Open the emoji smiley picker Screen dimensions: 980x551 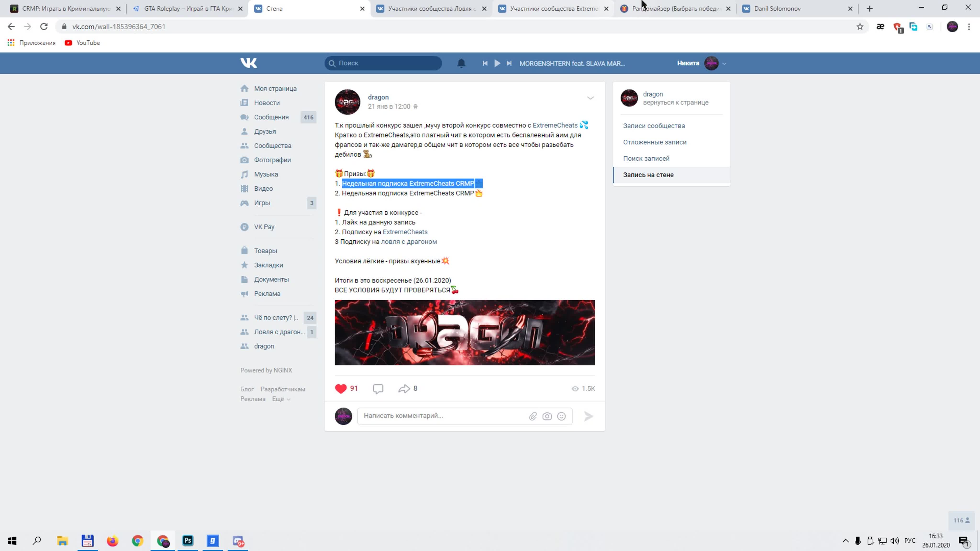coord(561,416)
